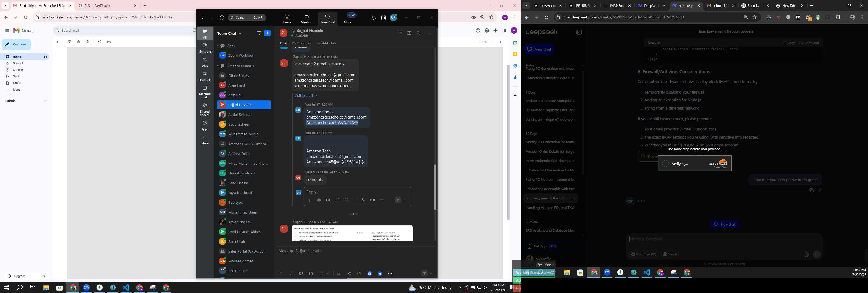Open Channels section in Zoom sidebar
This screenshot has height=293, width=868.
(x=205, y=76)
